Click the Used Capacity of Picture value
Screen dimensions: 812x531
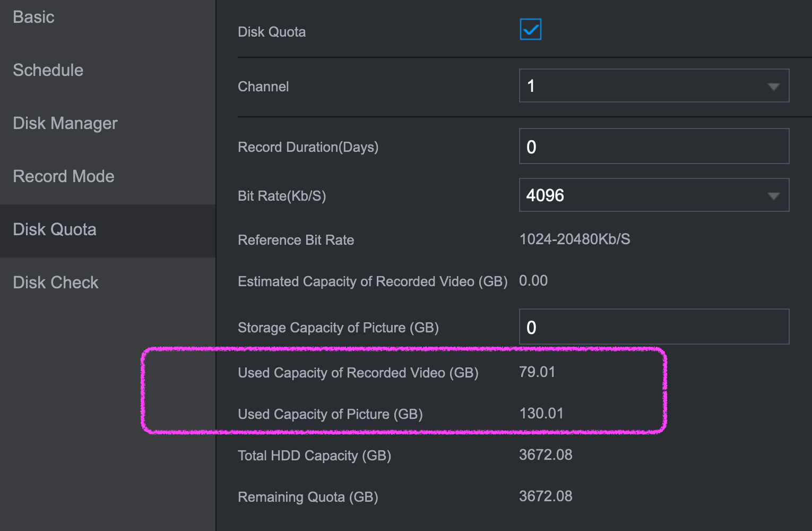(x=541, y=413)
